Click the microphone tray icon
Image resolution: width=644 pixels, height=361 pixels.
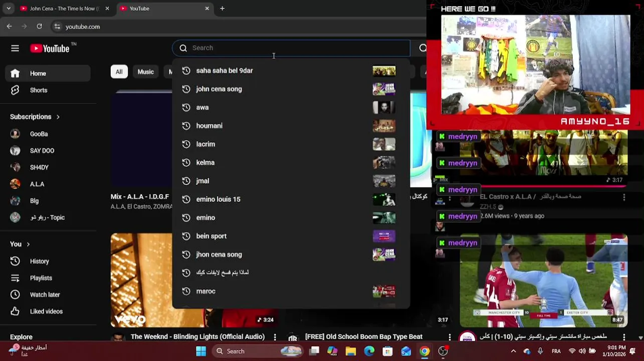pyautogui.click(x=540, y=351)
